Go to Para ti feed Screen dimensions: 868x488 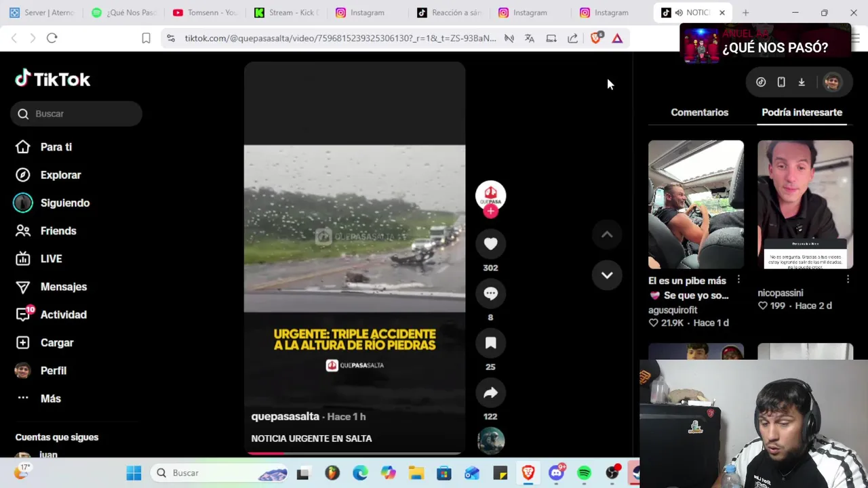click(56, 147)
